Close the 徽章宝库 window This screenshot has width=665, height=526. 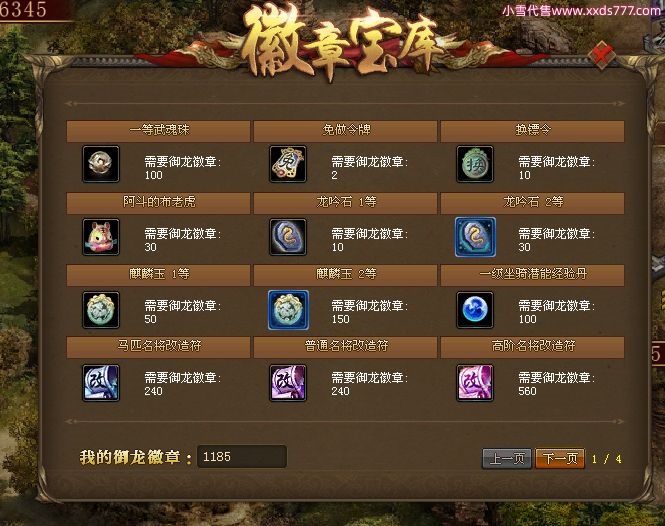(x=602, y=54)
